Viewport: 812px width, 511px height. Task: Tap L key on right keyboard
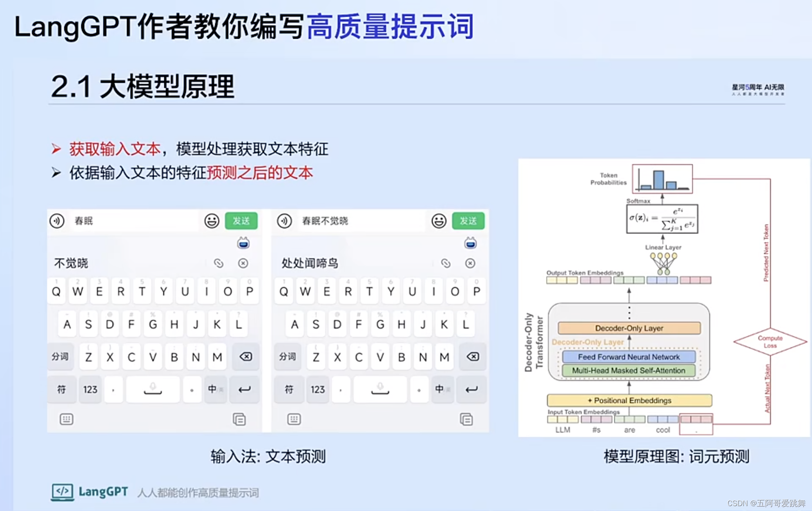coord(466,324)
